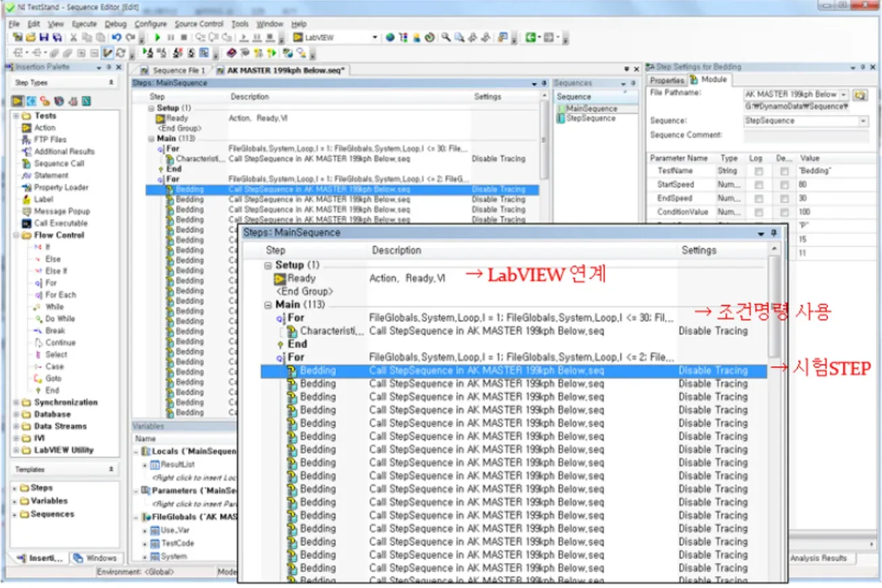882x588 pixels.
Task: Select the Property Loader step type
Action: tap(61, 187)
